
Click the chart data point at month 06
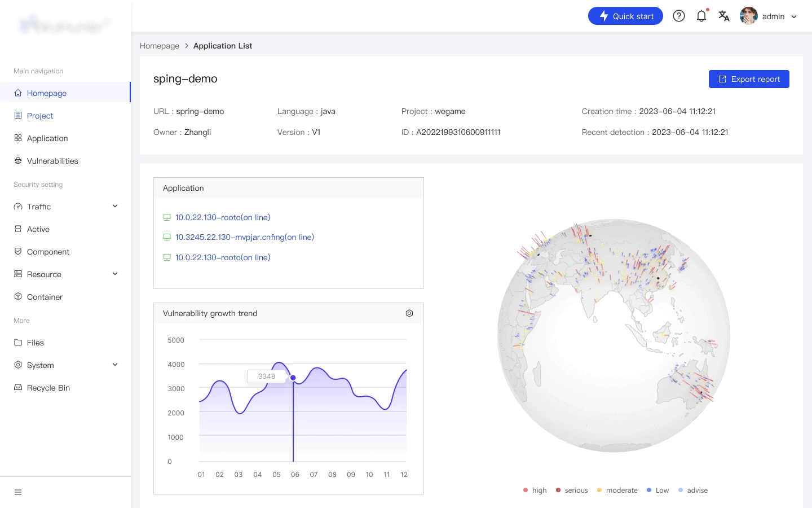pyautogui.click(x=293, y=378)
